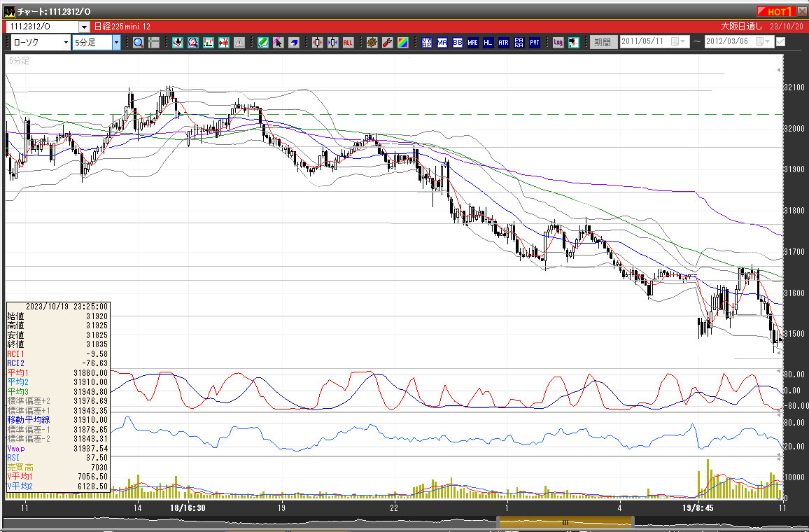
Task: Click the RSI legend label
Action: click(x=13, y=458)
